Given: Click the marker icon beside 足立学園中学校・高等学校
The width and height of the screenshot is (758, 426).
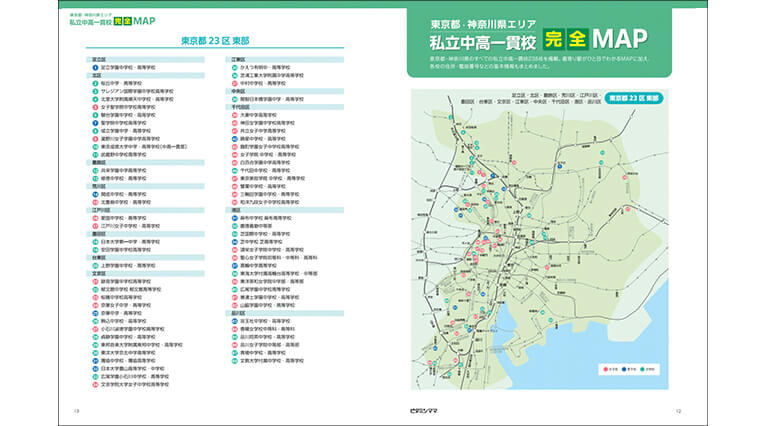Looking at the screenshot, I should pyautogui.click(x=95, y=67).
